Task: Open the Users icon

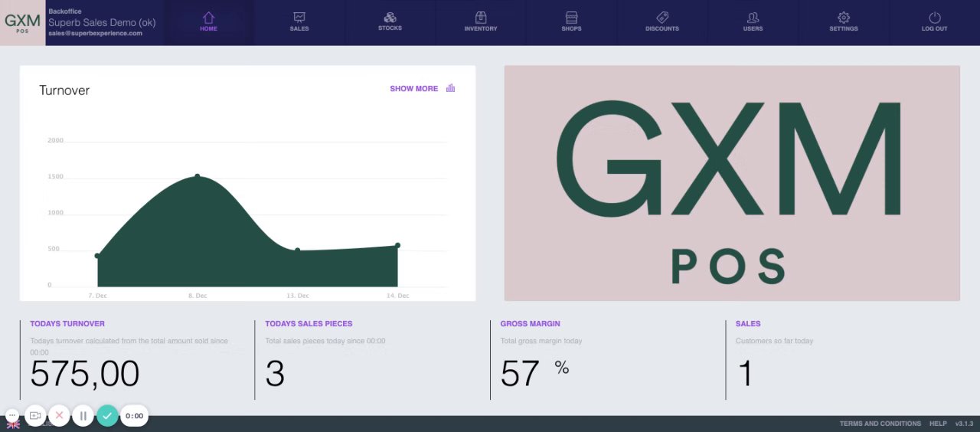Action: [753, 17]
